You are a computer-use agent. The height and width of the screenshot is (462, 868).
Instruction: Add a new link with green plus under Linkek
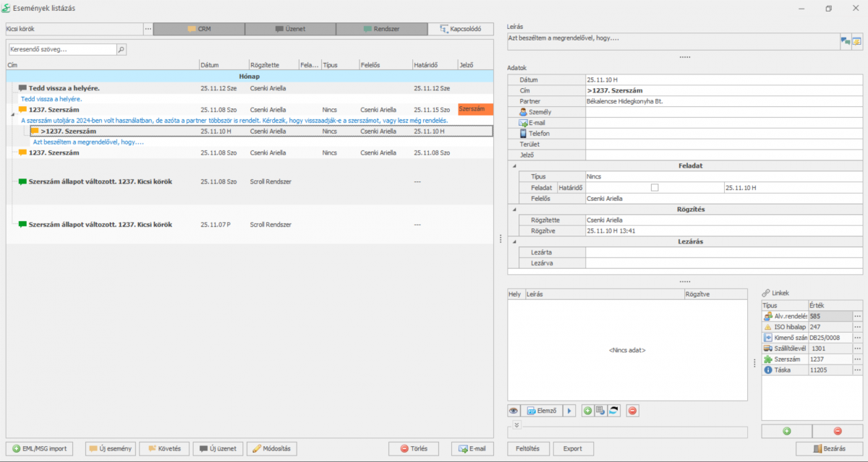click(x=786, y=431)
